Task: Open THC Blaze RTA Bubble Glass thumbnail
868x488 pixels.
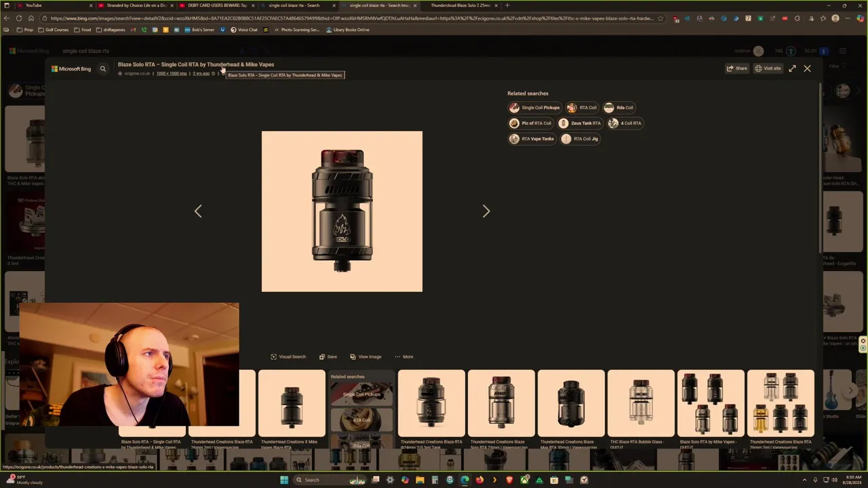Action: point(641,403)
